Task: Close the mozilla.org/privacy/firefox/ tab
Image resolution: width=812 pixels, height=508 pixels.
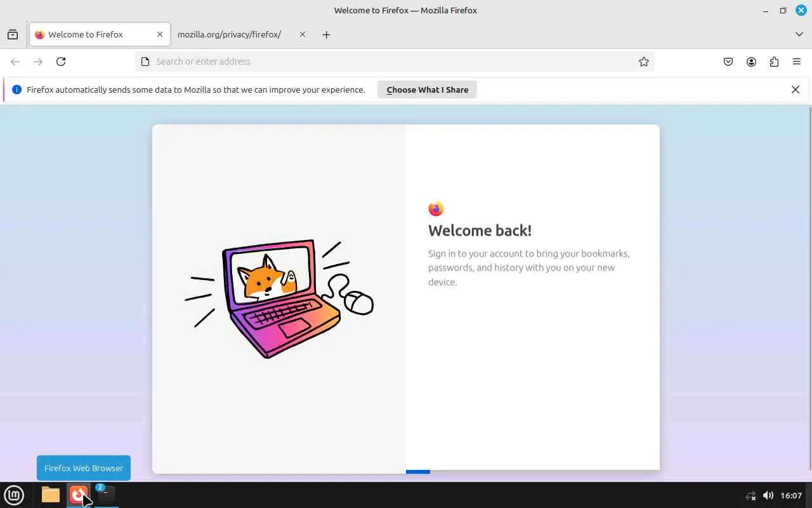Action: click(303, 34)
